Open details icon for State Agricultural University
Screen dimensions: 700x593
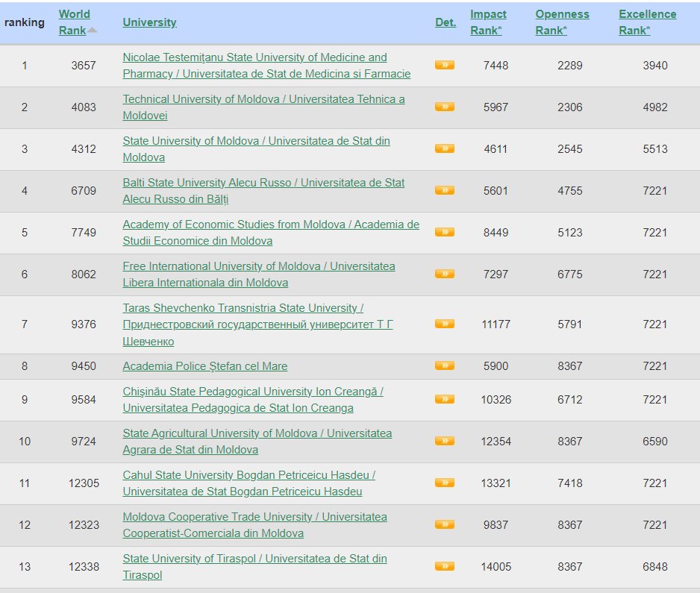[x=445, y=442]
